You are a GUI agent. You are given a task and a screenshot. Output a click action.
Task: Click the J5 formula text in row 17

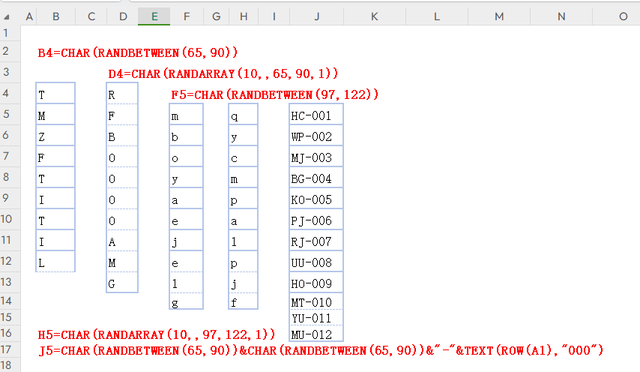pyautogui.click(x=321, y=350)
